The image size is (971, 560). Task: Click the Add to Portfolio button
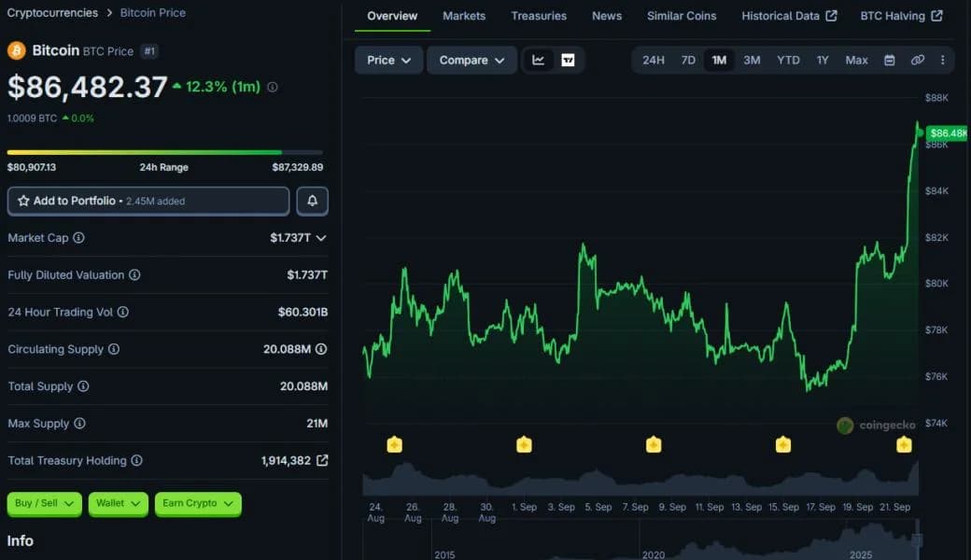tap(148, 201)
